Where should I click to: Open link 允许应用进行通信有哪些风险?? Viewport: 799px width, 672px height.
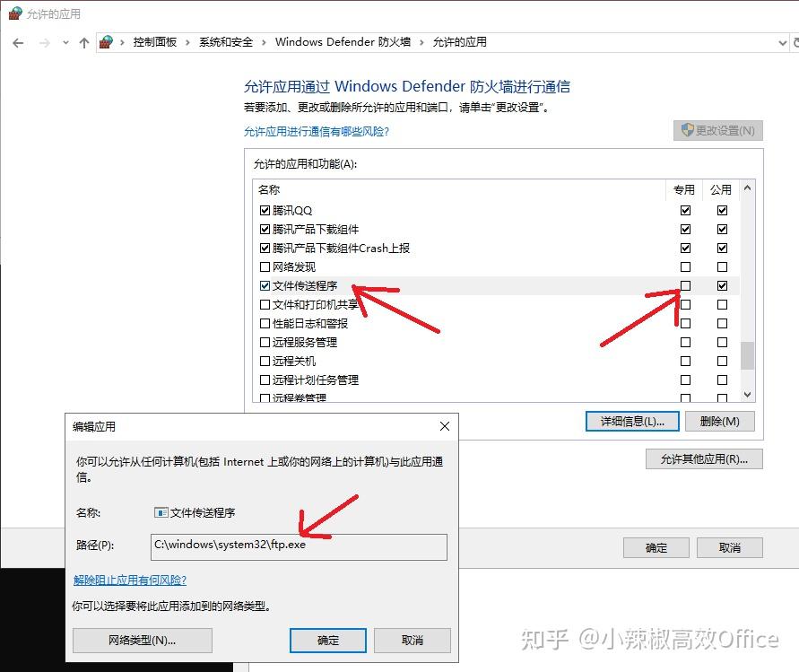[316, 132]
